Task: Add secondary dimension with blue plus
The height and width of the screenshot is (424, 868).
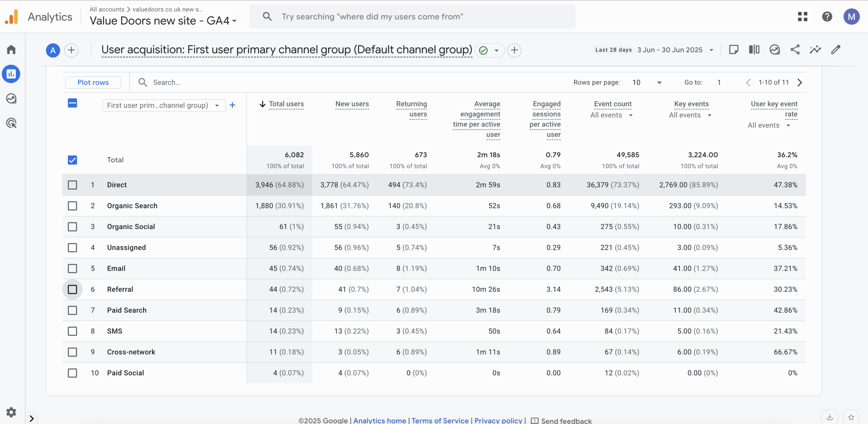Action: tap(232, 105)
